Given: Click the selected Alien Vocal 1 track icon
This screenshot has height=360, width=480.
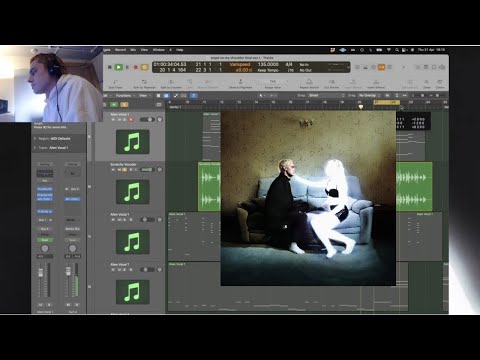Looking at the screenshot, I should (133, 142).
